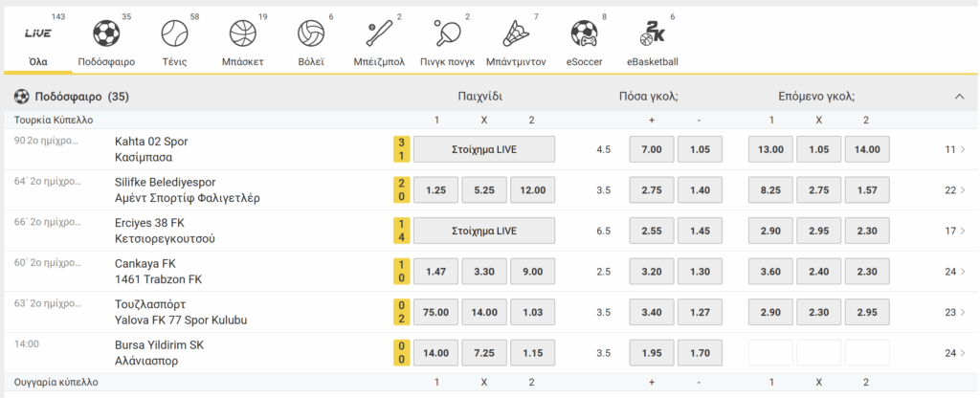The image size is (980, 398).
Task: Select the Μπέιζμπολ bat icon
Action: coord(379,33)
